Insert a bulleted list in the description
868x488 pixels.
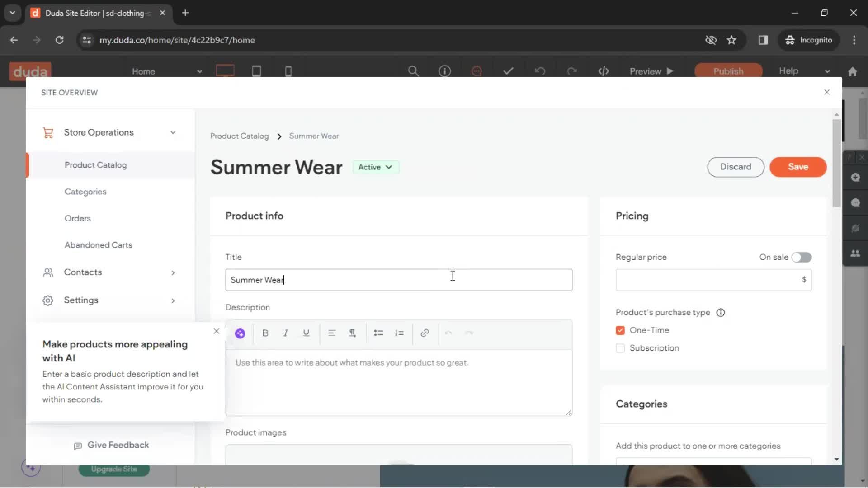pyautogui.click(x=378, y=333)
